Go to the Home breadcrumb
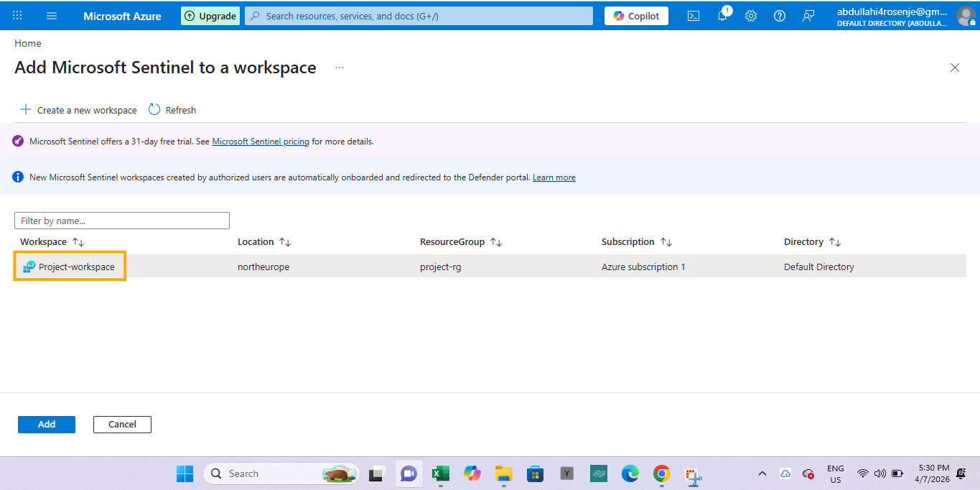This screenshot has width=980, height=490. point(28,43)
